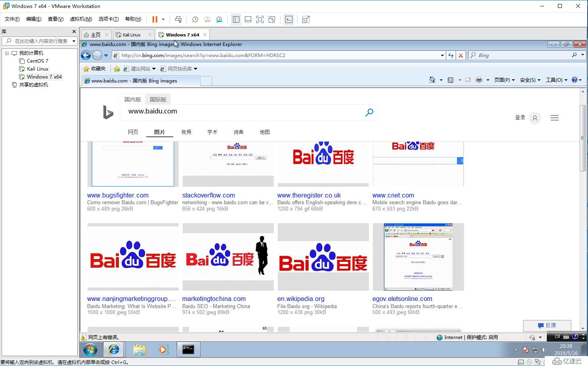Click the IE help question mark icon
Image resolution: width=588 pixels, height=366 pixels.
[575, 80]
